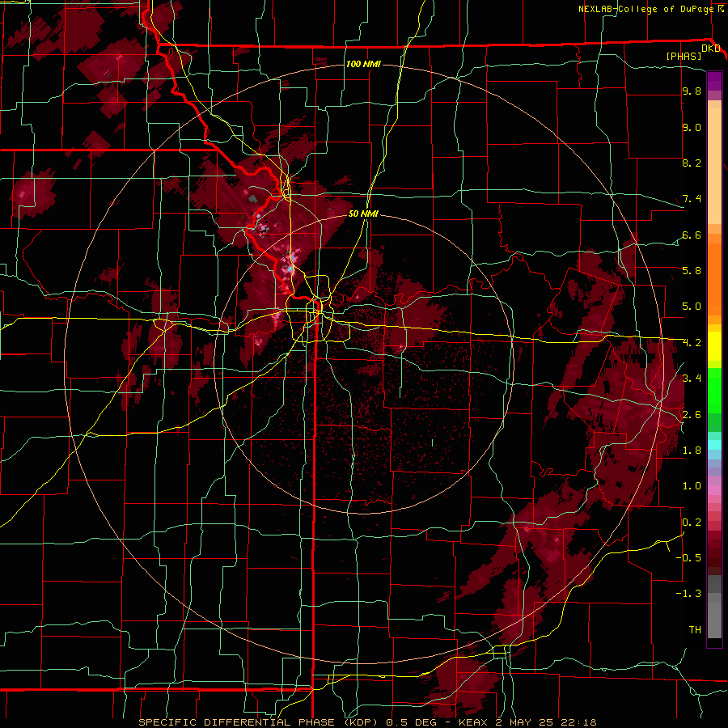Click the TH label on the scale

(695, 629)
